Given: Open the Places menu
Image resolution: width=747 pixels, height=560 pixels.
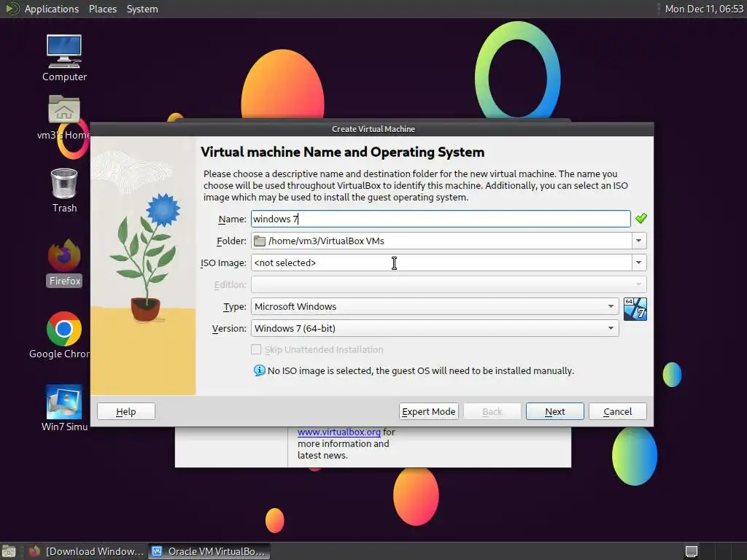Looking at the screenshot, I should point(102,9).
